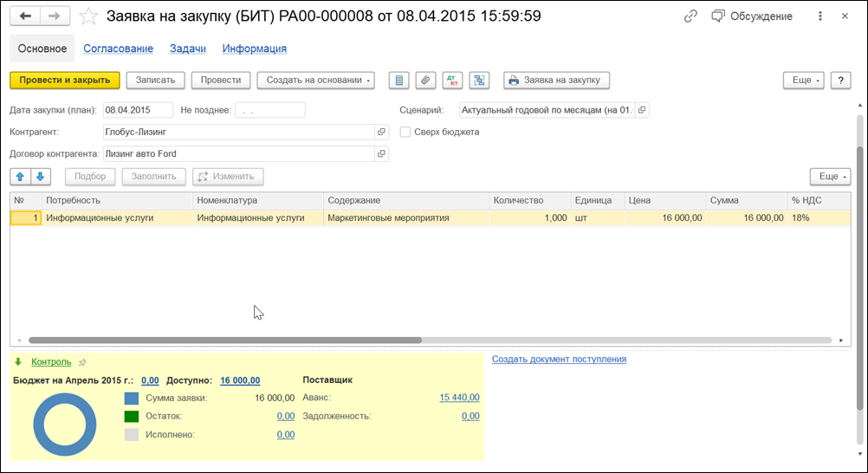
Task: Click the blue Сумма заявки color swatch
Action: point(132,398)
